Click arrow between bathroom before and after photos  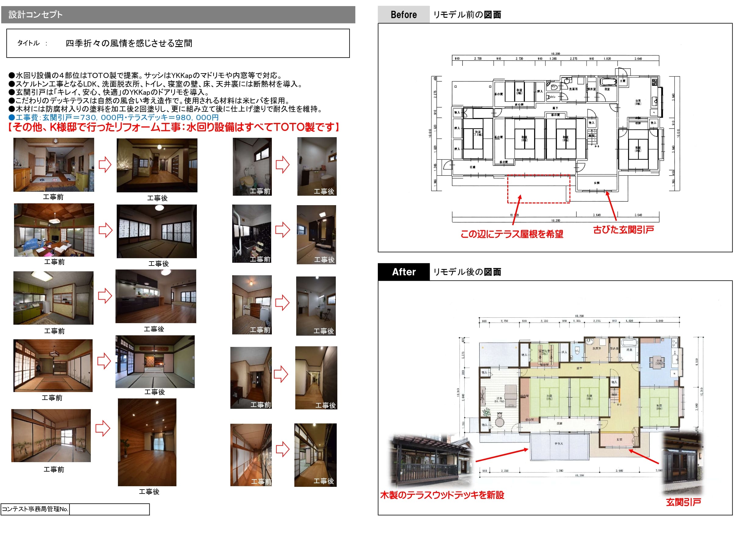(x=282, y=230)
